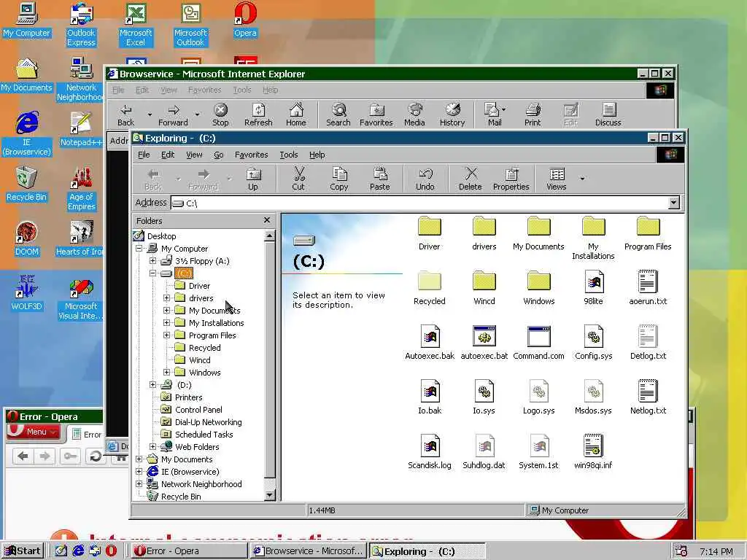Select the Command.com file icon
Viewport: 747px width, 560px height.
tap(539, 343)
